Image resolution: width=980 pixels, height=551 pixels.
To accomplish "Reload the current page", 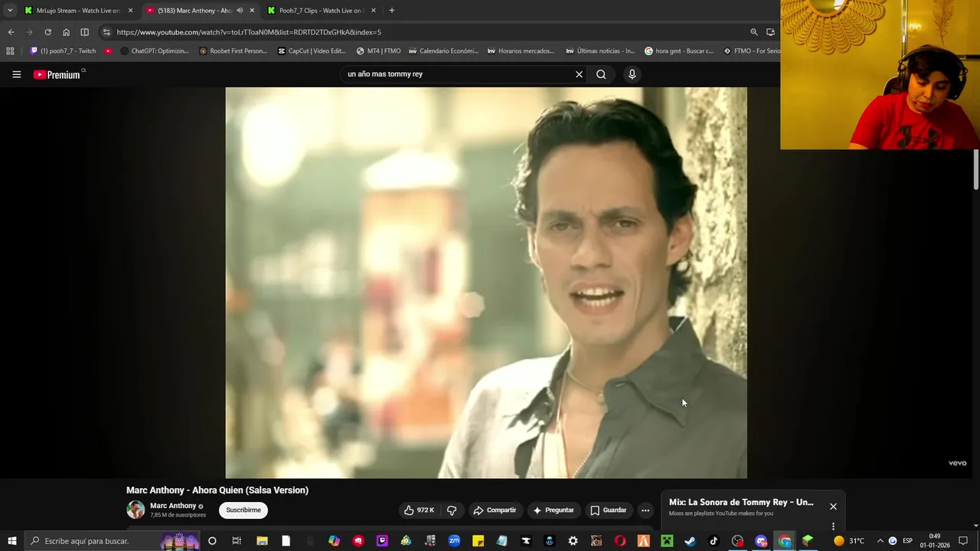I will pos(47,32).
